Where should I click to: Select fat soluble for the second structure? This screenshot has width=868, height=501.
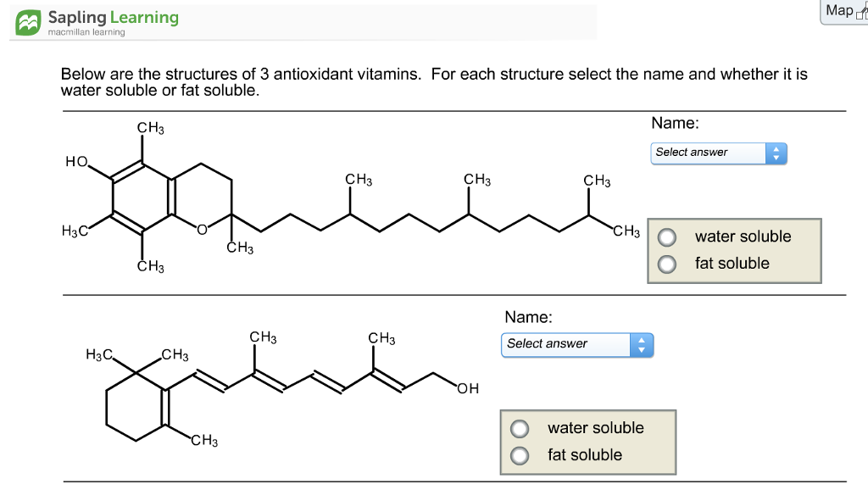point(520,455)
